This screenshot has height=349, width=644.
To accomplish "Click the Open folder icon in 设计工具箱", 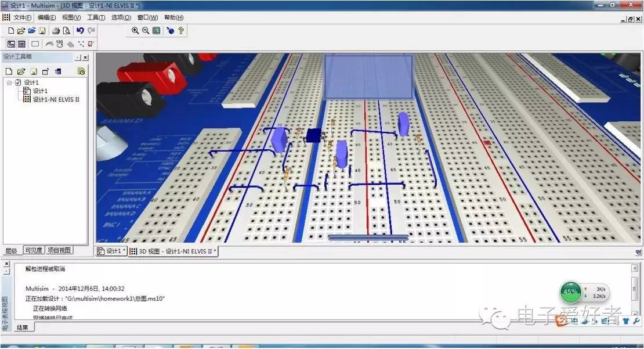I will (21, 71).
